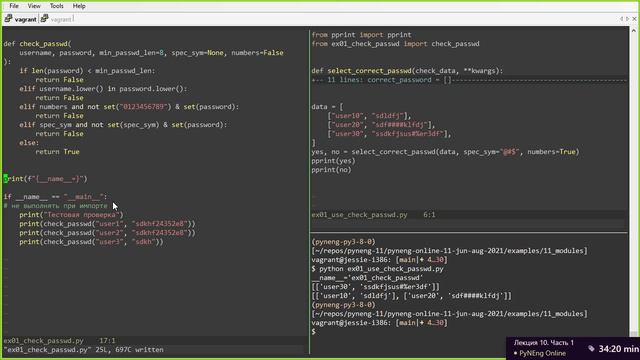Click the 'def select_correct_passwd' line
640x360 pixels.
click(x=407, y=71)
